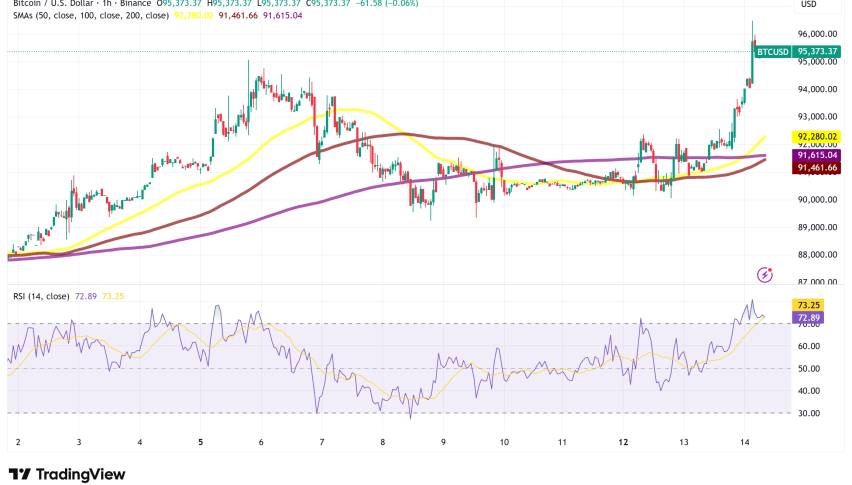The width and height of the screenshot is (852, 485).
Task: Click the purple 91,615.04 SMA price label
Action: pos(816,155)
